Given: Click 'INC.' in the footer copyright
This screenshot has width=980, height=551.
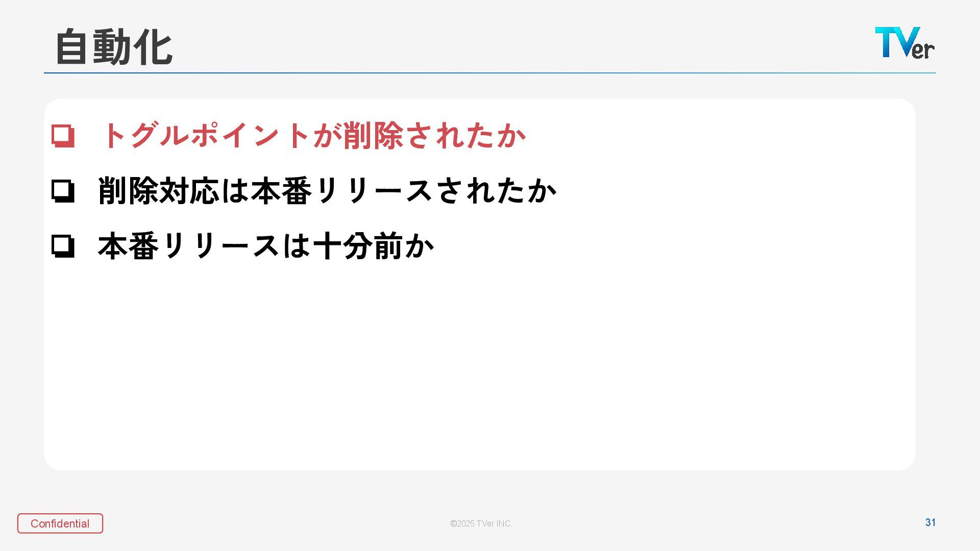Looking at the screenshot, I should (503, 523).
